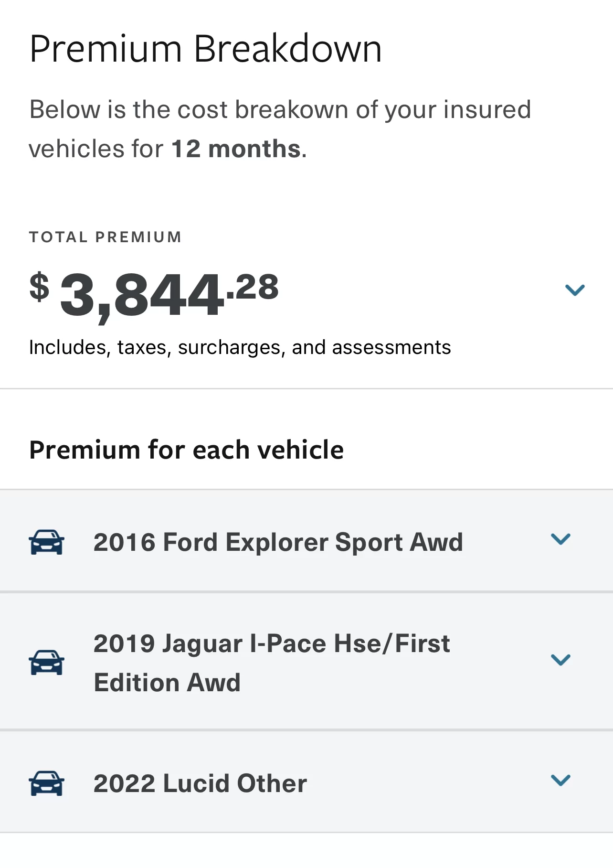Tap the TOTAL PREMIUM caption

tap(106, 237)
